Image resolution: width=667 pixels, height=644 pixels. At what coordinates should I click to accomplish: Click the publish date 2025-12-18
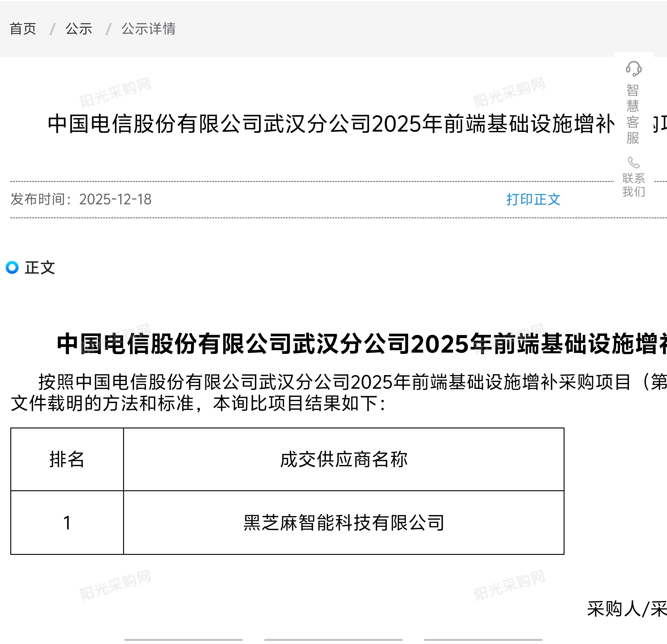coord(115,200)
